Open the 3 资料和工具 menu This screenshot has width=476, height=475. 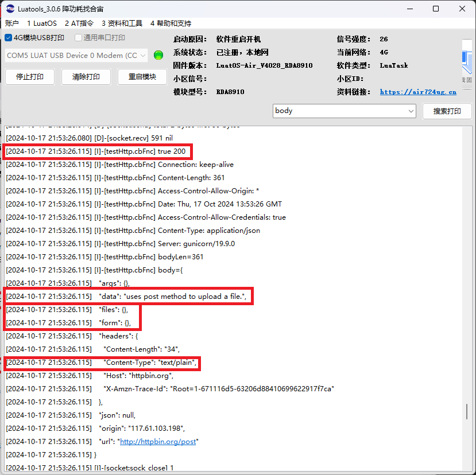122,24
